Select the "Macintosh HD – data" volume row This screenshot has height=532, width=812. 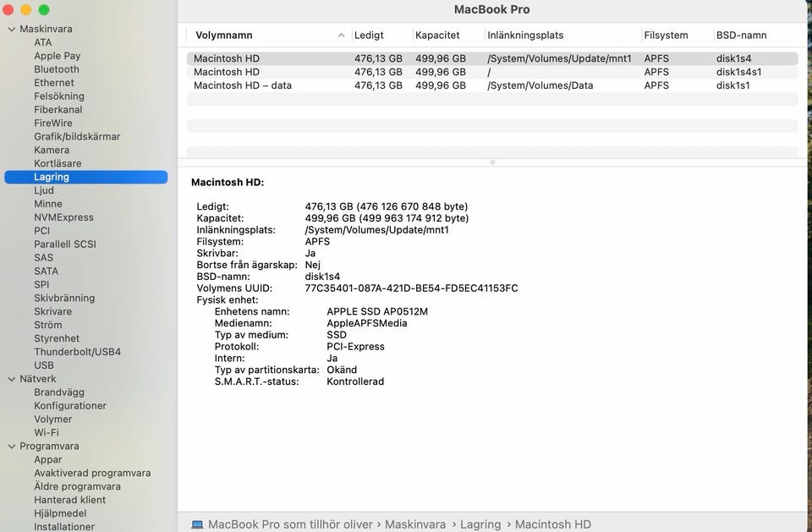[x=492, y=85]
